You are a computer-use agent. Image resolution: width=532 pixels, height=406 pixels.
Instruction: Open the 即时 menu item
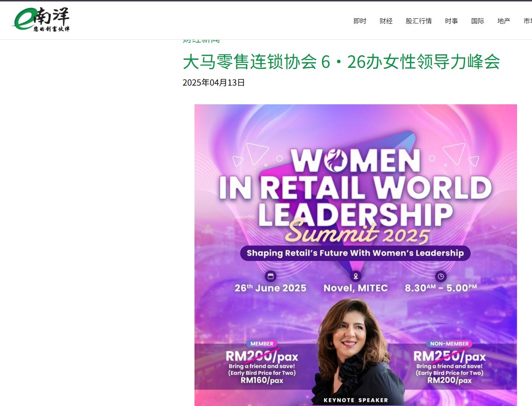(359, 21)
